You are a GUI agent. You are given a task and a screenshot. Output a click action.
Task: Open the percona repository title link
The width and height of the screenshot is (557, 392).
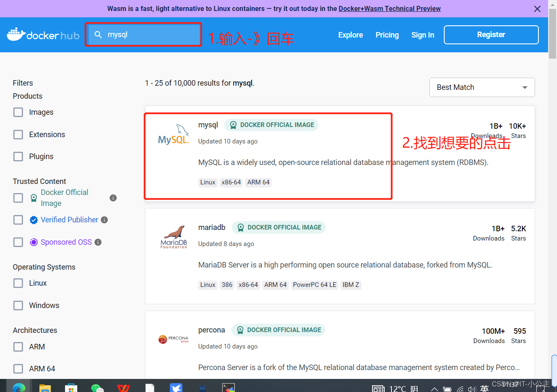click(212, 330)
